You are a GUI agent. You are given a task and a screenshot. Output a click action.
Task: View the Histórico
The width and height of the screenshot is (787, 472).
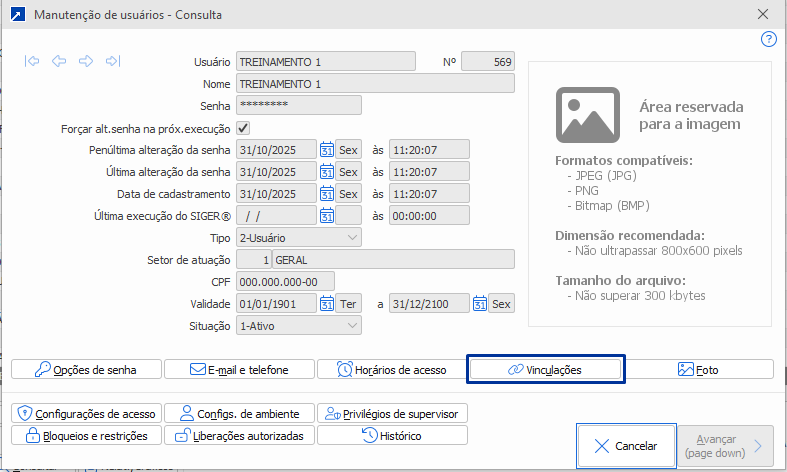pos(392,435)
